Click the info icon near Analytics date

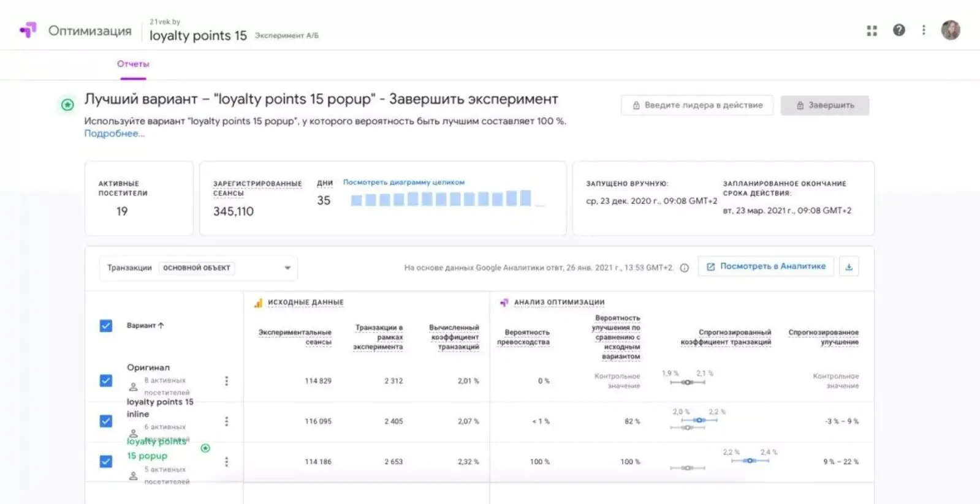(x=685, y=268)
